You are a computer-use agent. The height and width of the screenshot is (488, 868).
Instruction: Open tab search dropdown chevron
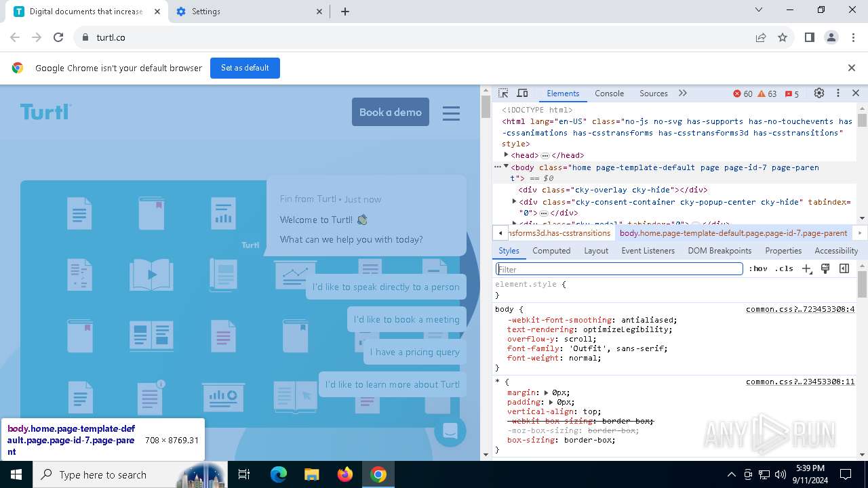click(x=759, y=9)
